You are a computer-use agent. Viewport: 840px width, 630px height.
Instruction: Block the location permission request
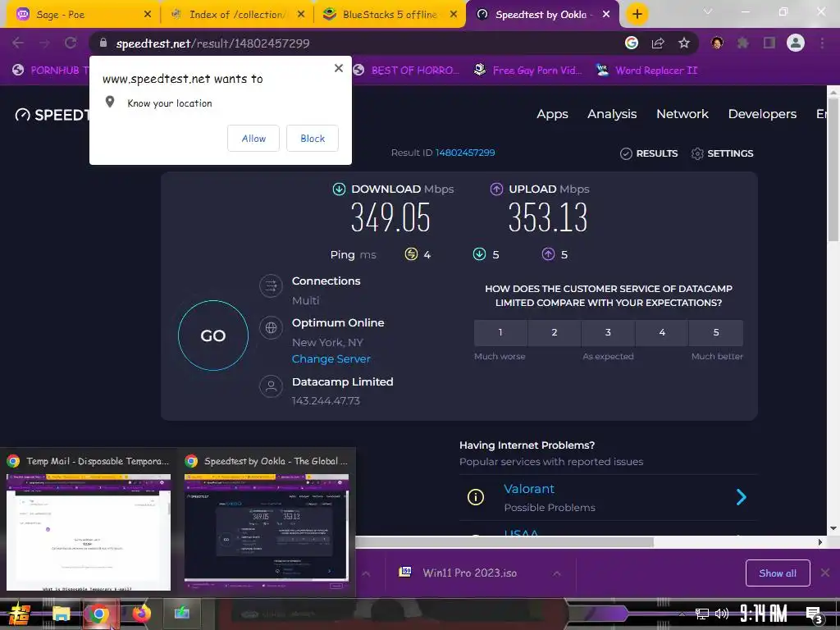(313, 138)
